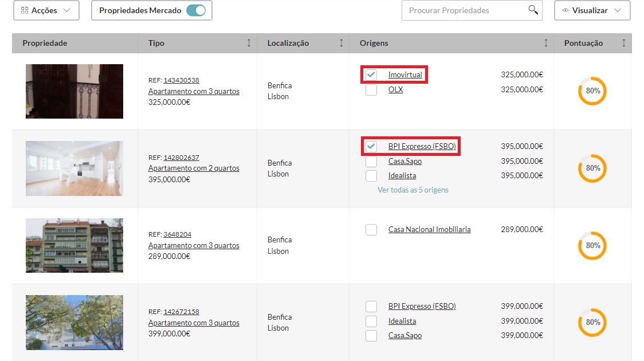Image resolution: width=644 pixels, height=361 pixels.
Task: Open the white kitchen interior thumbnail
Action: 74,168
